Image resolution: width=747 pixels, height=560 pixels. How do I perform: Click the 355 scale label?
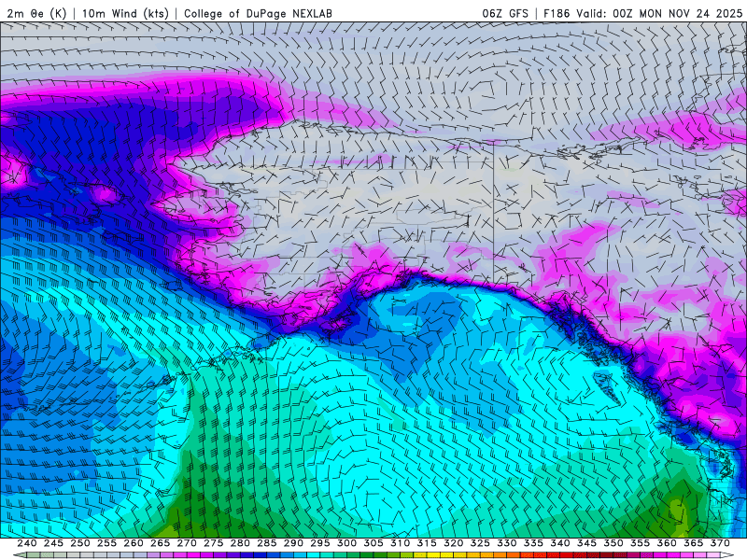641,543
